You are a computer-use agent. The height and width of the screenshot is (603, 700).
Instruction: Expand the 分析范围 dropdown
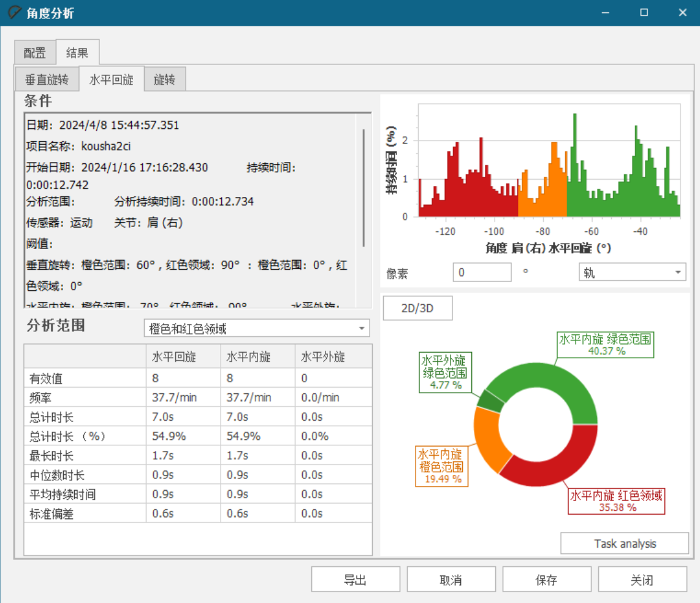(256, 329)
